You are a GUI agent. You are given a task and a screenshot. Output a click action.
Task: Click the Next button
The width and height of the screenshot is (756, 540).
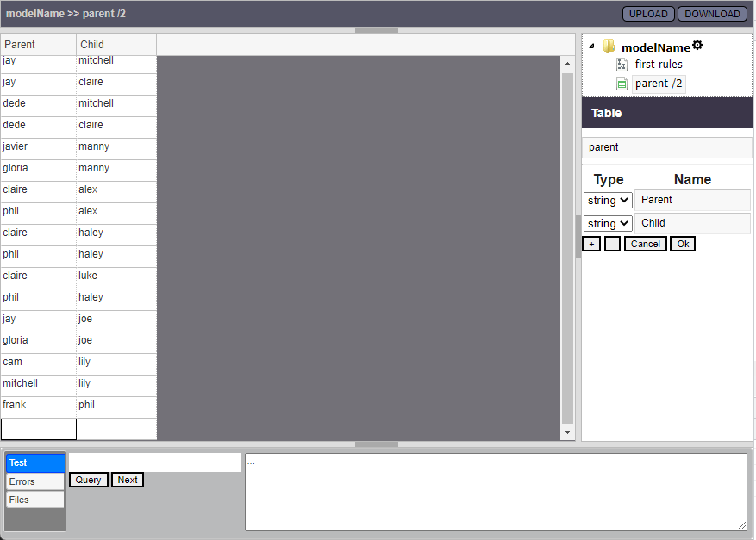tap(128, 480)
